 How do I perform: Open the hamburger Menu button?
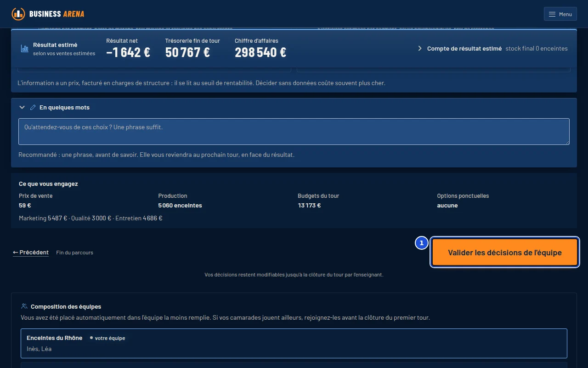tap(560, 14)
